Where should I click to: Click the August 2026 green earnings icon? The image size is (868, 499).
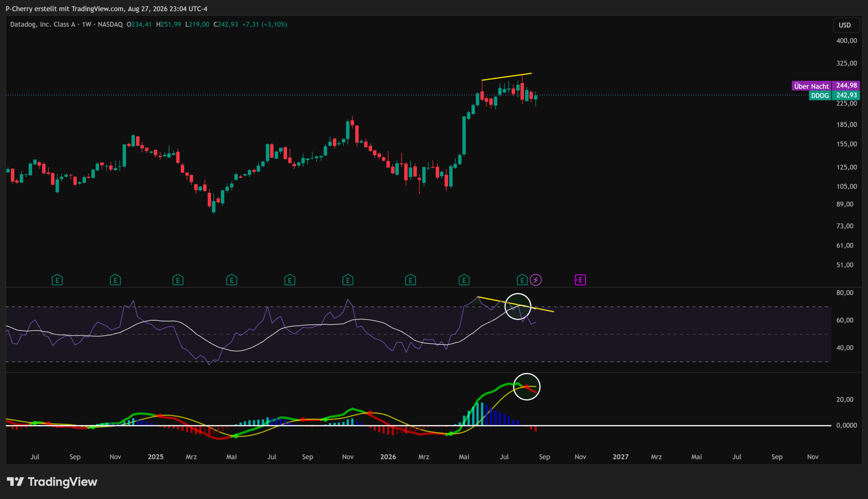coord(522,280)
